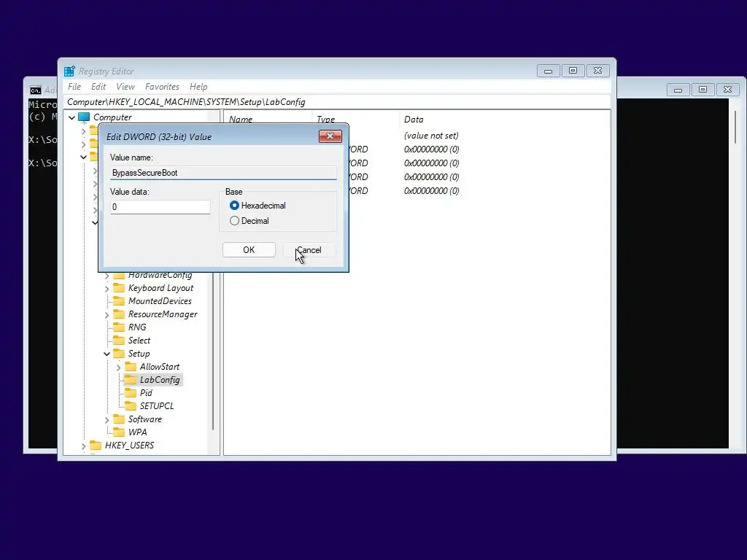Expand the Keyboard Layout key

[107, 289]
